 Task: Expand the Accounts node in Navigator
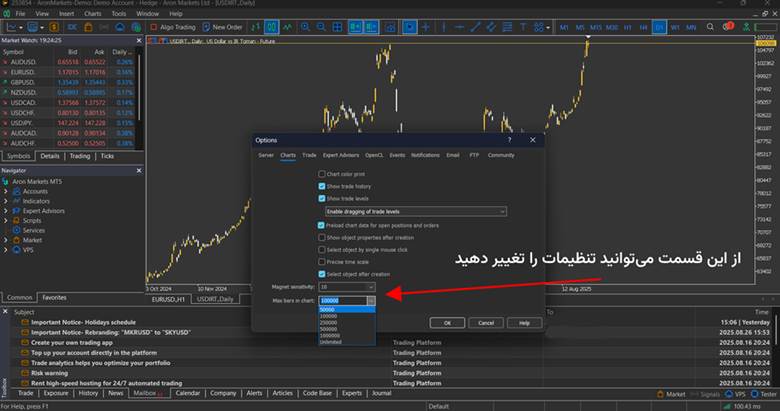point(6,192)
